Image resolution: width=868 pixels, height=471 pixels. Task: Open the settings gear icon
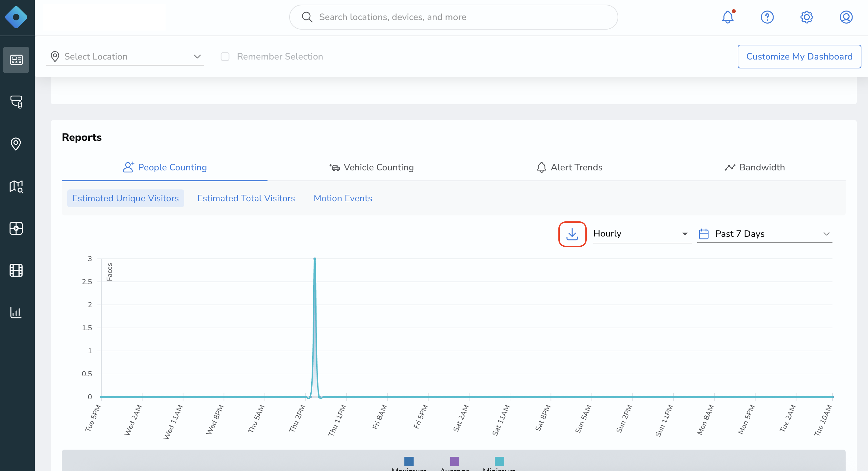[807, 17]
